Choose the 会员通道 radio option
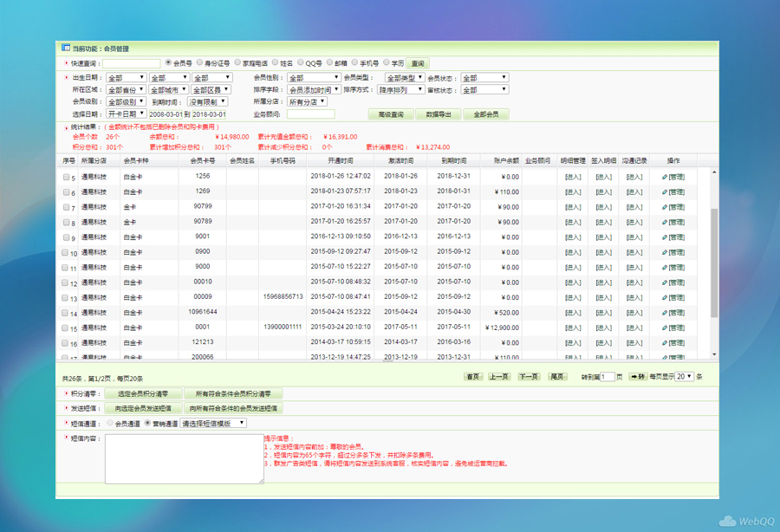The width and height of the screenshot is (780, 532). pyautogui.click(x=109, y=423)
